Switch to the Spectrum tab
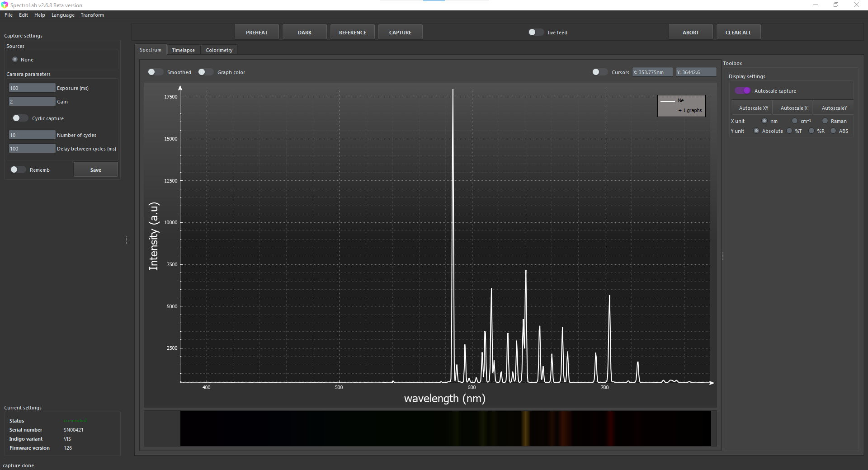Viewport: 868px width, 470px height. 151,50
